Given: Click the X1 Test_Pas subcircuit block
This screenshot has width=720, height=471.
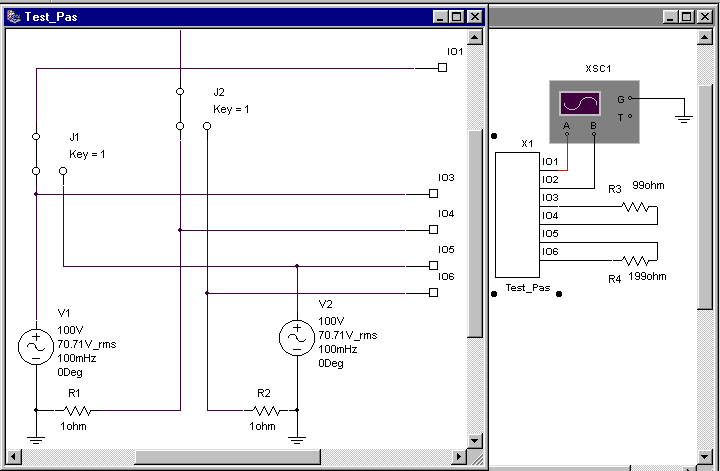Looking at the screenshot, I should (516, 216).
